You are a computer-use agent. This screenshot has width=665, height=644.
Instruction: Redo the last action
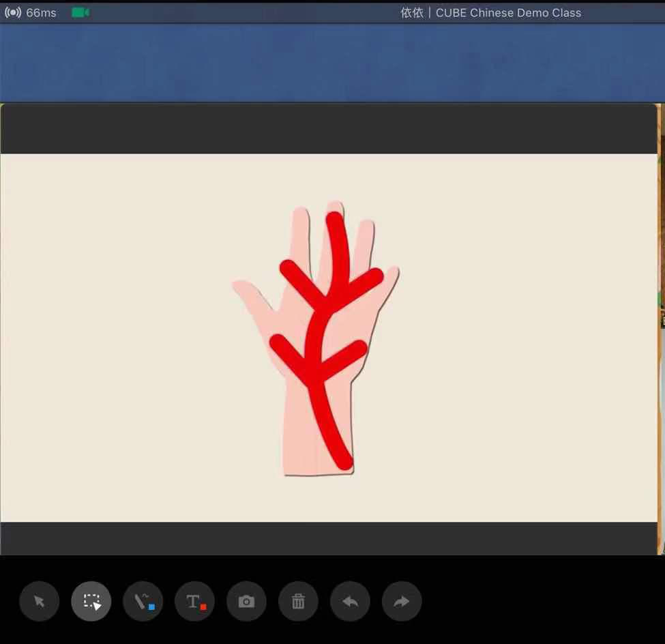(x=402, y=601)
